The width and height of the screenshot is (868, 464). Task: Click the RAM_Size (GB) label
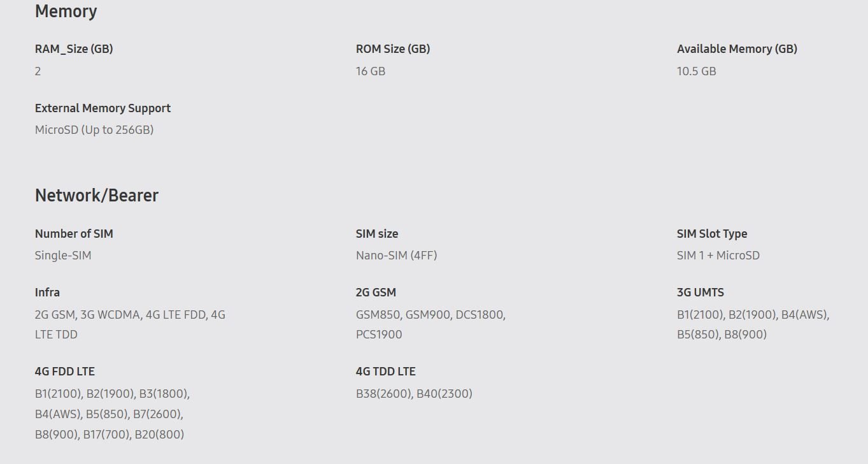click(74, 49)
